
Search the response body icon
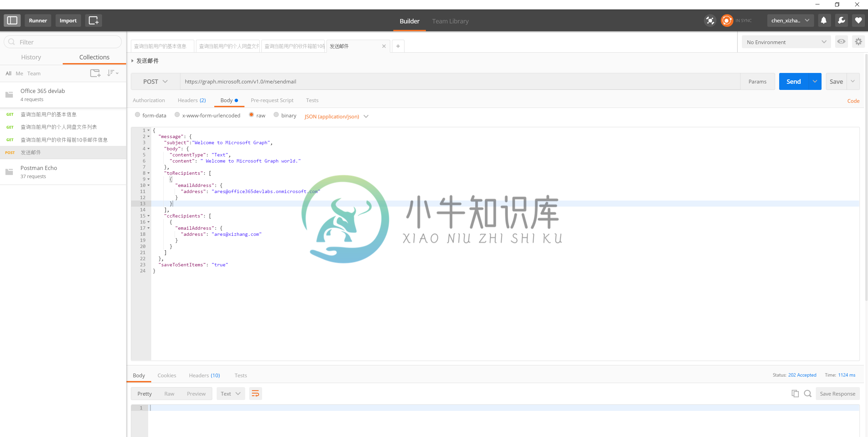coord(808,394)
